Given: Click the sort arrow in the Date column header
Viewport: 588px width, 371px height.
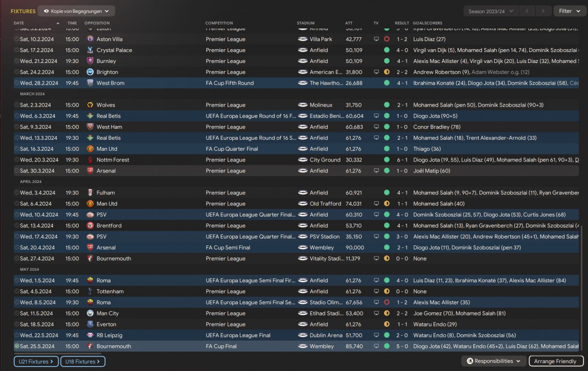Looking at the screenshot, I should tap(58, 23).
